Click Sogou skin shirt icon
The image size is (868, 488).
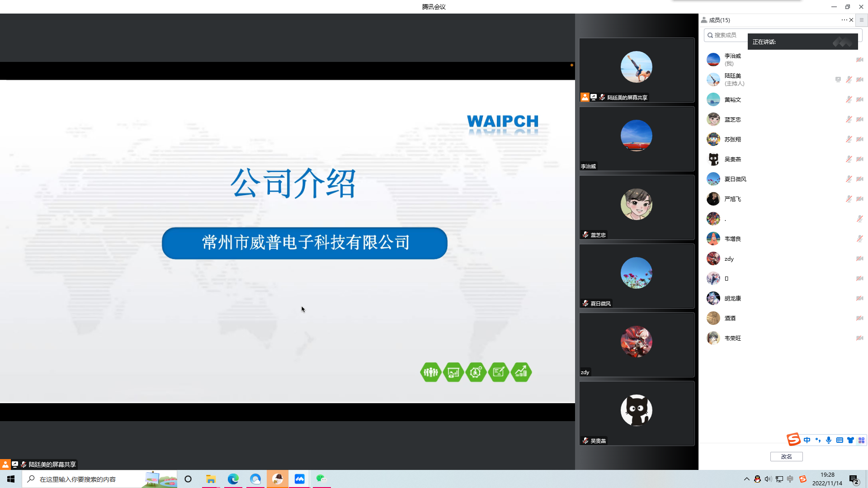850,440
